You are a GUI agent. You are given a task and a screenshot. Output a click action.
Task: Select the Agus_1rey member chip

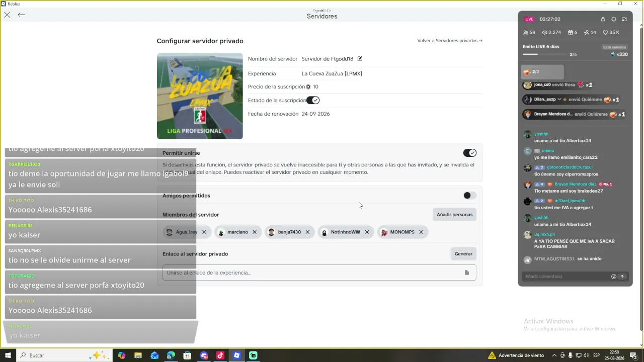[x=187, y=232]
